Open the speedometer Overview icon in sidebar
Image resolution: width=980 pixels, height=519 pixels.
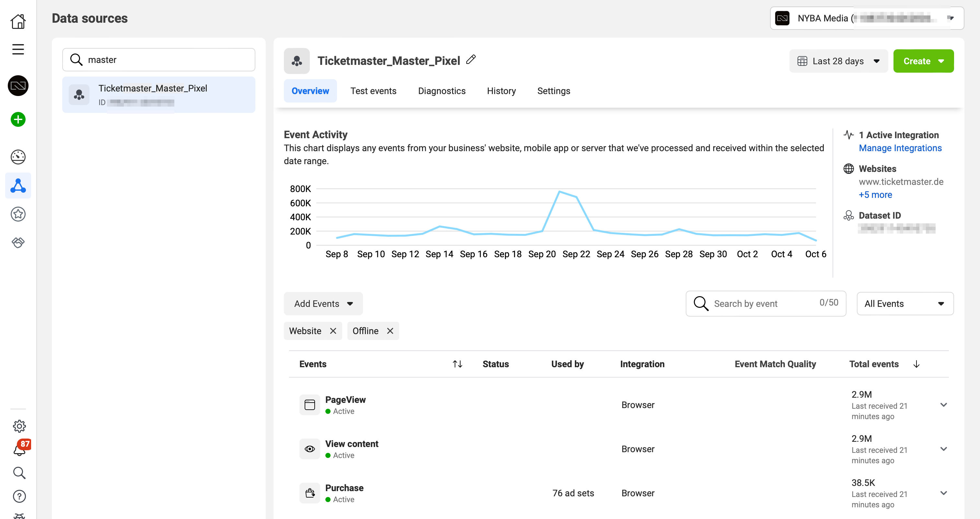click(x=18, y=156)
